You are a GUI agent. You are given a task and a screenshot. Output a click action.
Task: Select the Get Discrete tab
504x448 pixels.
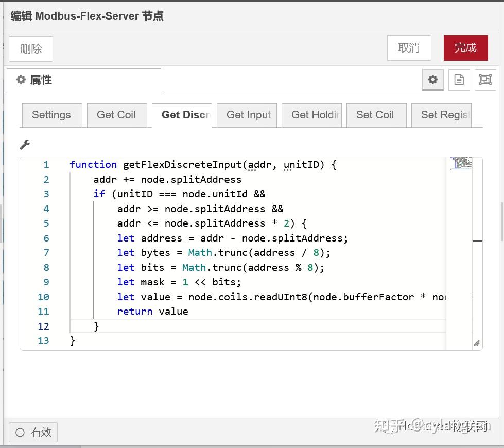point(182,115)
